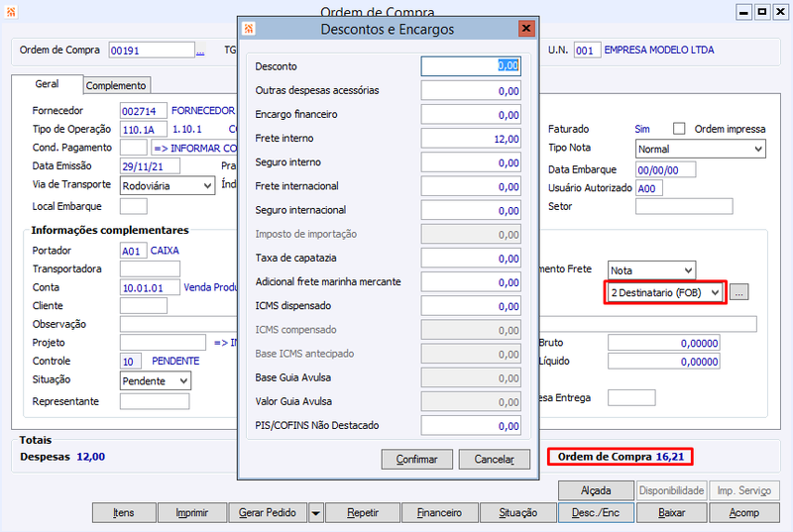Click the Frete interno field showing 12,00

(471, 139)
